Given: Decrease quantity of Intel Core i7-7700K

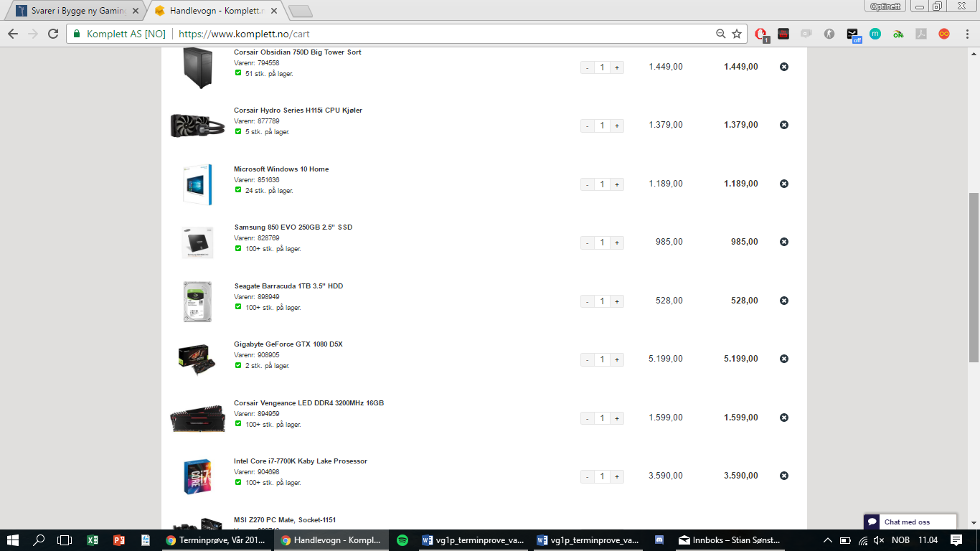Looking at the screenshot, I should (x=588, y=476).
